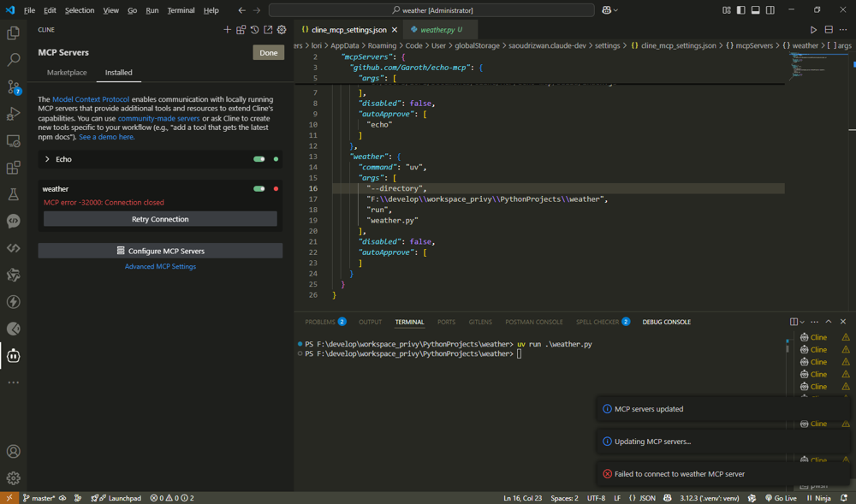Image resolution: width=856 pixels, height=504 pixels.
Task: Open the Terminal menu in menu bar
Action: point(181,10)
